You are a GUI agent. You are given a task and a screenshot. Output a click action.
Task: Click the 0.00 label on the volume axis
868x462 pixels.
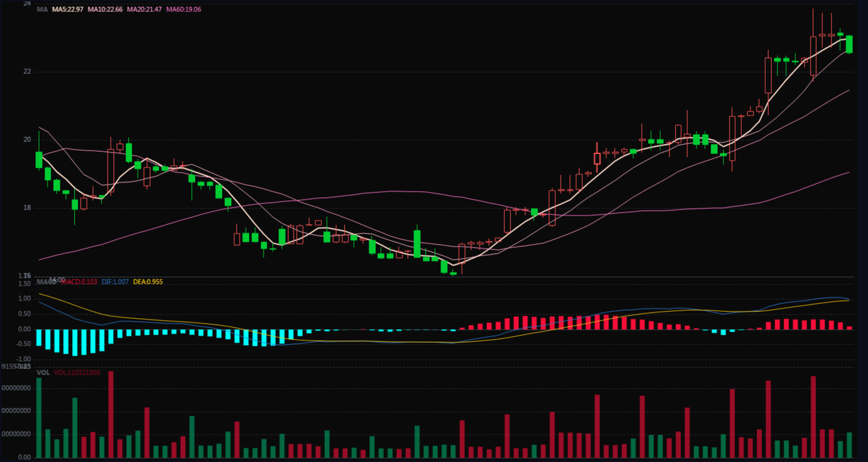click(x=25, y=457)
